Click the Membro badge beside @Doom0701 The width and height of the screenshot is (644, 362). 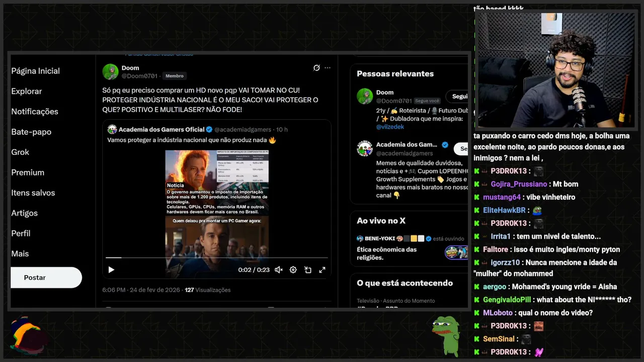175,76
